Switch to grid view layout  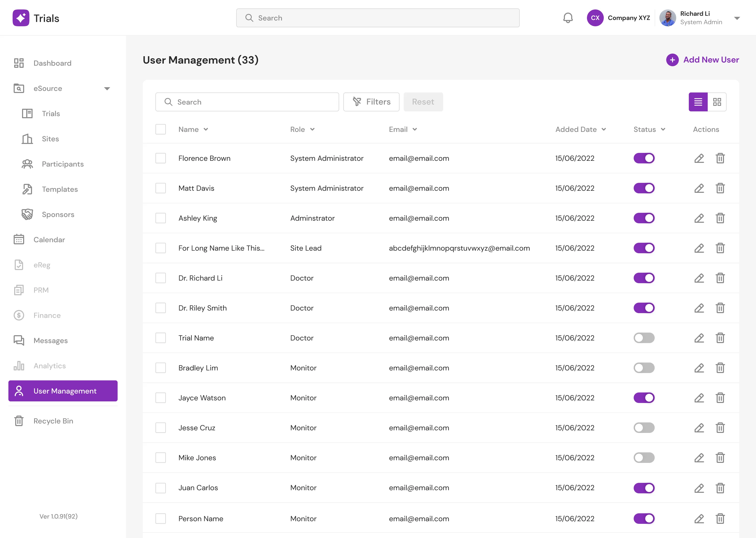[x=717, y=102]
